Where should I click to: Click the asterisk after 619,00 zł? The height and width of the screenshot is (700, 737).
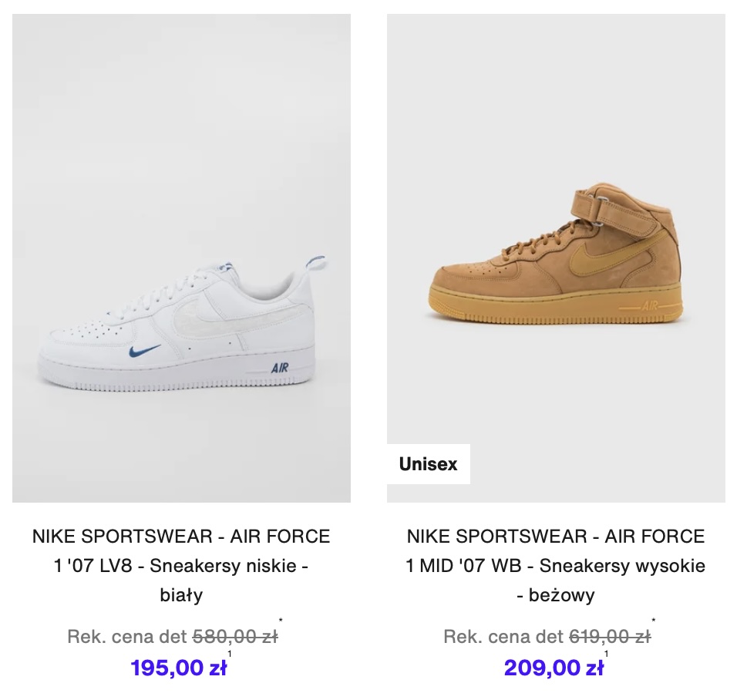point(653,621)
